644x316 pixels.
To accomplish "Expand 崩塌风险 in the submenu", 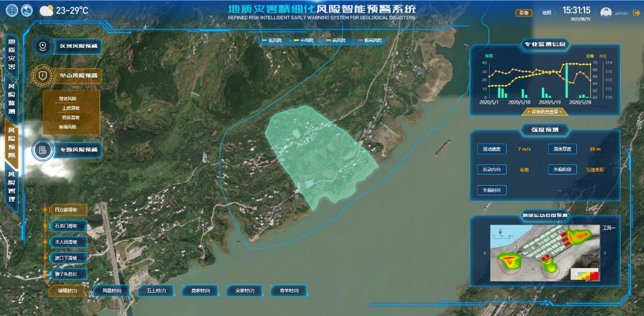I will (68, 127).
